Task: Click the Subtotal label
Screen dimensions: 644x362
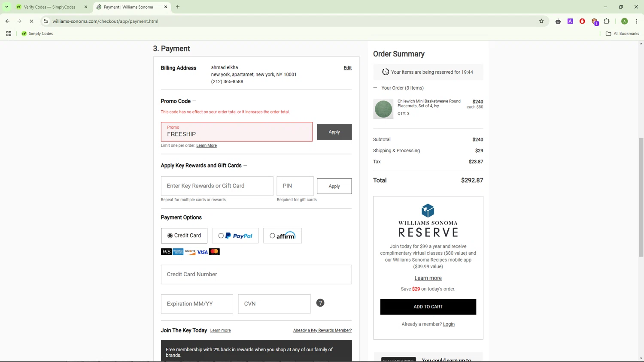Action: pos(382,139)
